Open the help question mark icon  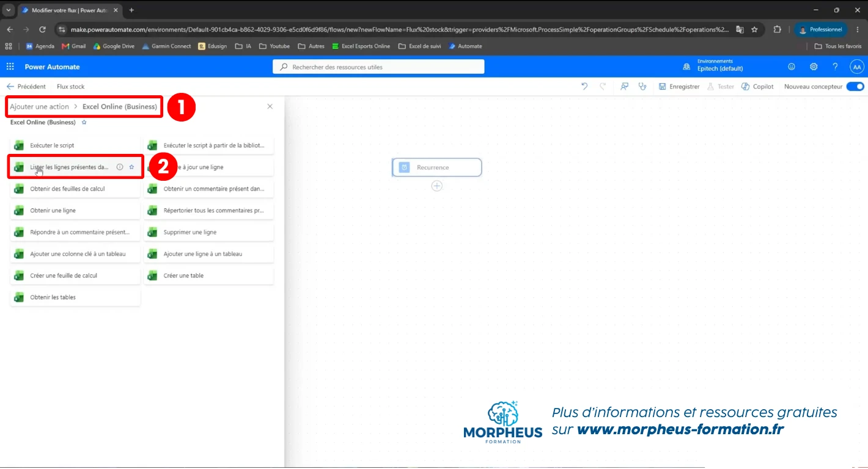pos(835,67)
